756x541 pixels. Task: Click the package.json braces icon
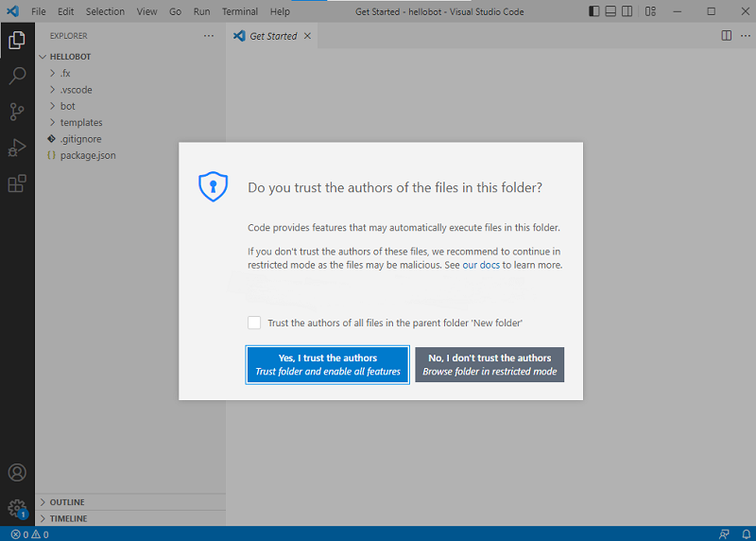52,155
